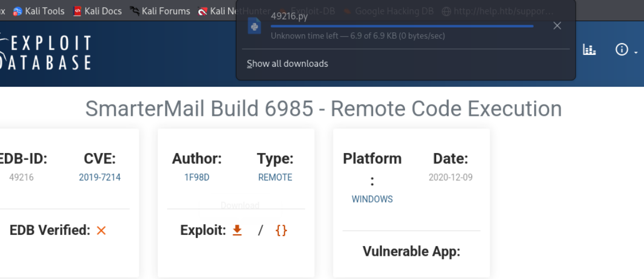The width and height of the screenshot is (644, 279).
Task: Open the stats bar chart icon
Action: click(590, 50)
